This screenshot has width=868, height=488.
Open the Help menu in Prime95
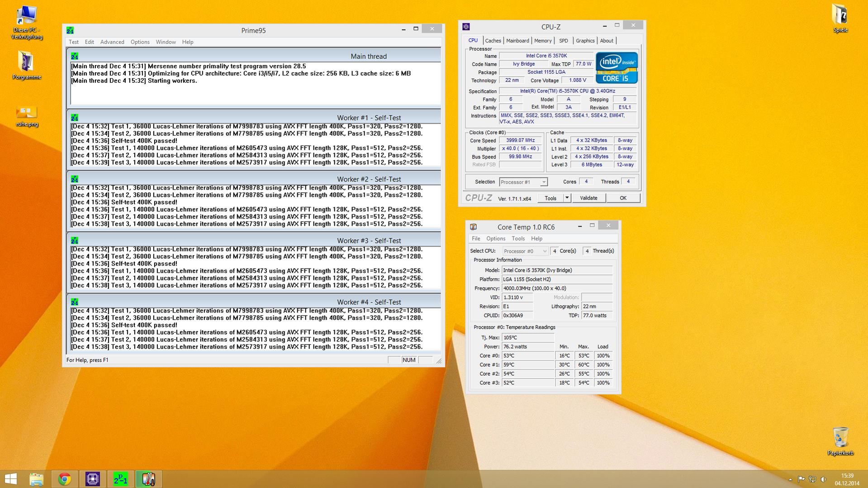188,42
